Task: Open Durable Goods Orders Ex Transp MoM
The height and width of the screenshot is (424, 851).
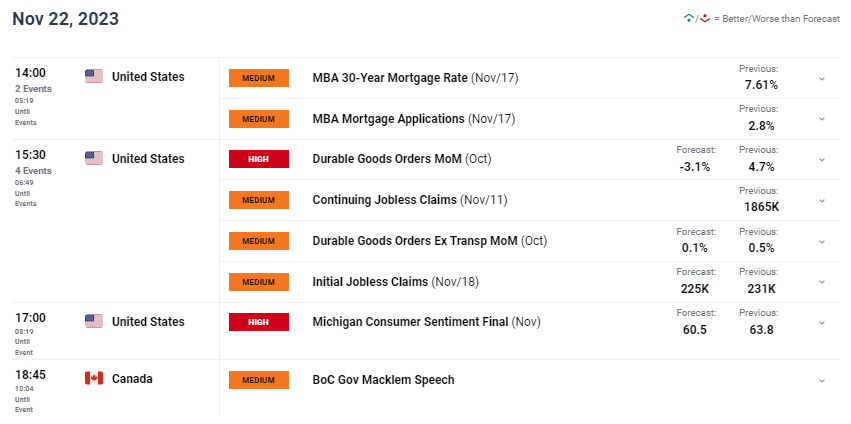Action: click(x=430, y=241)
